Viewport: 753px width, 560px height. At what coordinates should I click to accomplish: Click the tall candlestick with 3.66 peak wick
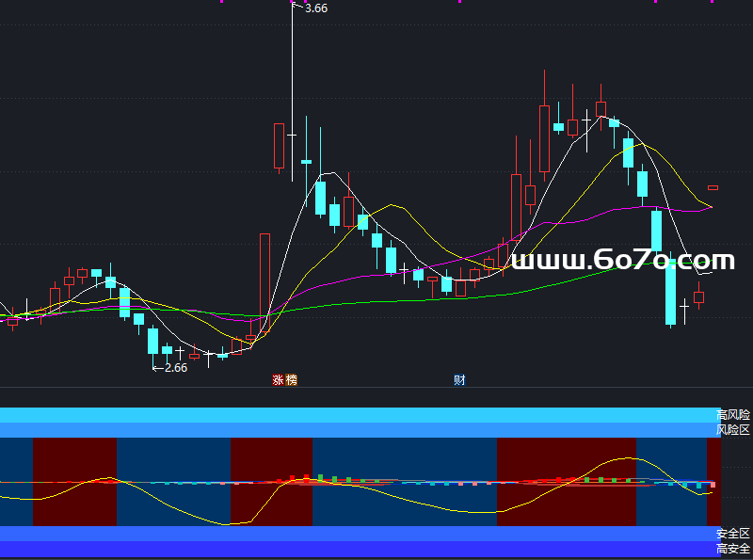(x=292, y=135)
